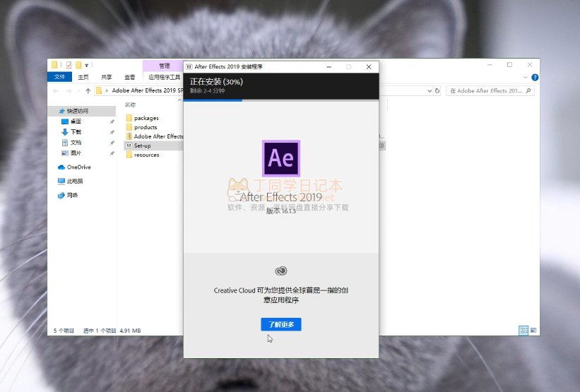Switch to the details view layout
Viewport: 580px width, 392px height.
pyautogui.click(x=523, y=330)
